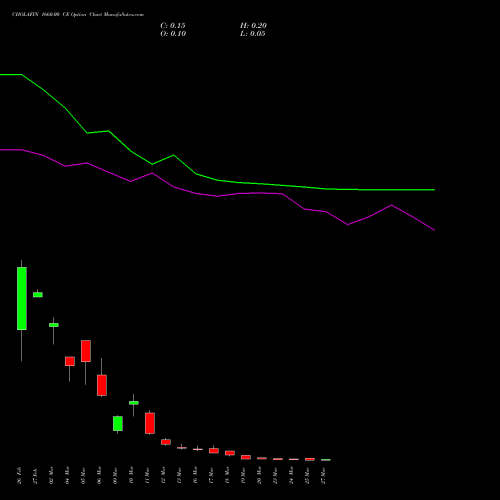The height and width of the screenshot is (500, 500).
Task: Select the 11 Mar date label
Action: [147, 475]
